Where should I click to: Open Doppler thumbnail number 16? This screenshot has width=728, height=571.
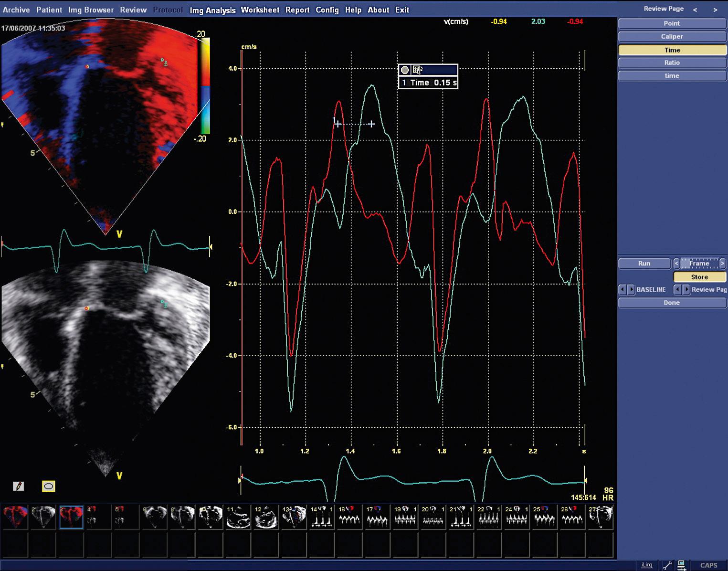click(349, 518)
